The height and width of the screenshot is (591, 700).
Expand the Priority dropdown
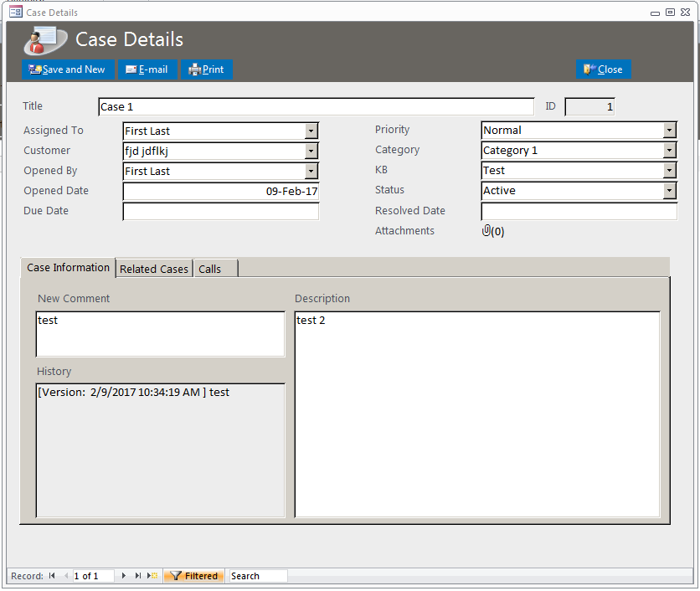tap(669, 131)
